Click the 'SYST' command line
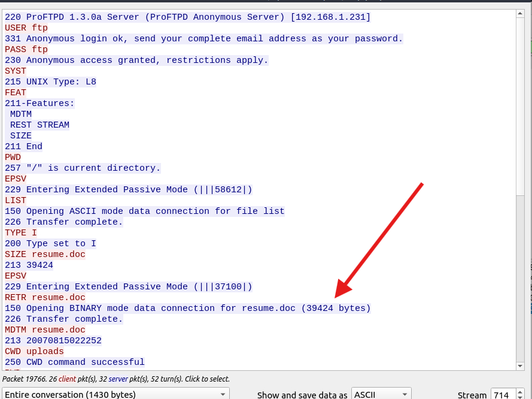The image size is (532, 399). point(16,71)
